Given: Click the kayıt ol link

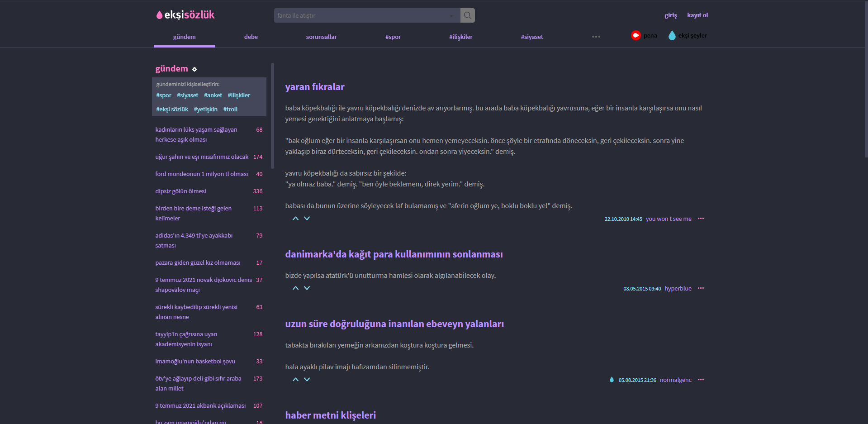Looking at the screenshot, I should pos(697,15).
